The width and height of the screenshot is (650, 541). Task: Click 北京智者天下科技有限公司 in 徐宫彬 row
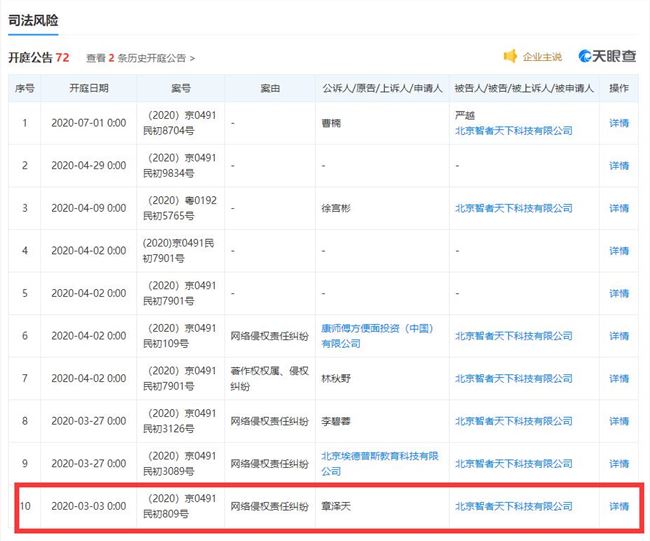[513, 208]
